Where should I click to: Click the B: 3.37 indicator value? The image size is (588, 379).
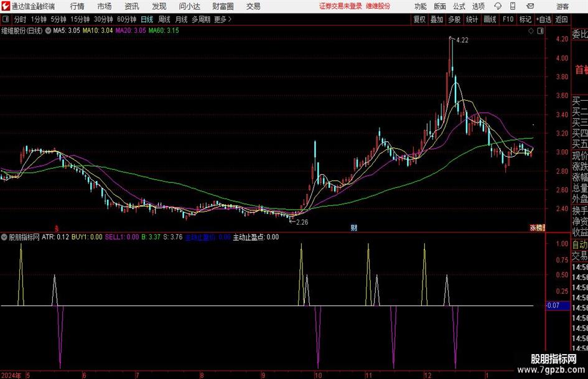coord(151,237)
